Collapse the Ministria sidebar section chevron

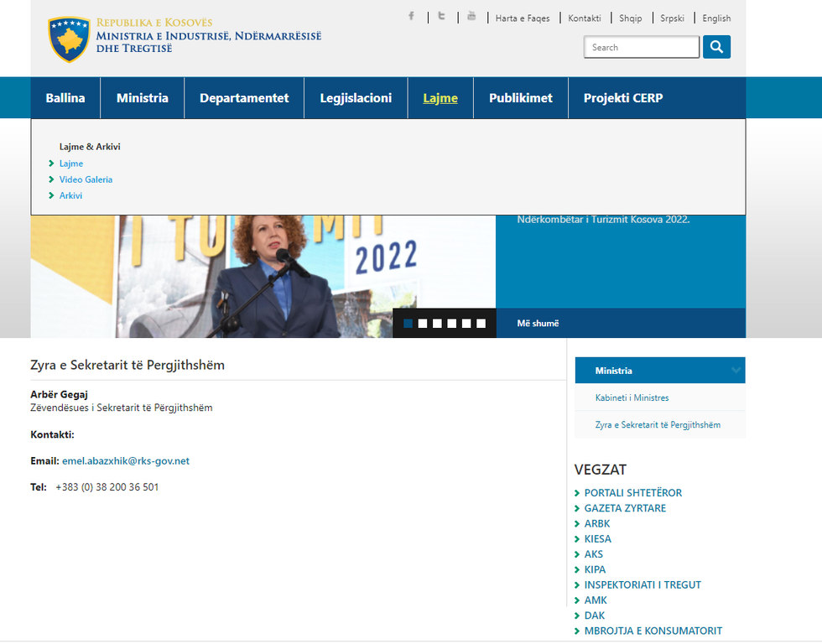(736, 371)
